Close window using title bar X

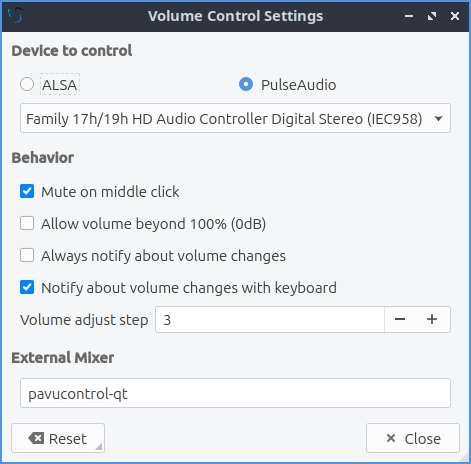tap(455, 16)
